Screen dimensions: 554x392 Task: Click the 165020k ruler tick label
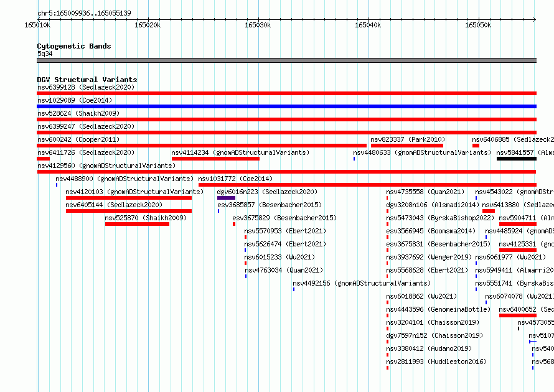pyautogui.click(x=148, y=25)
